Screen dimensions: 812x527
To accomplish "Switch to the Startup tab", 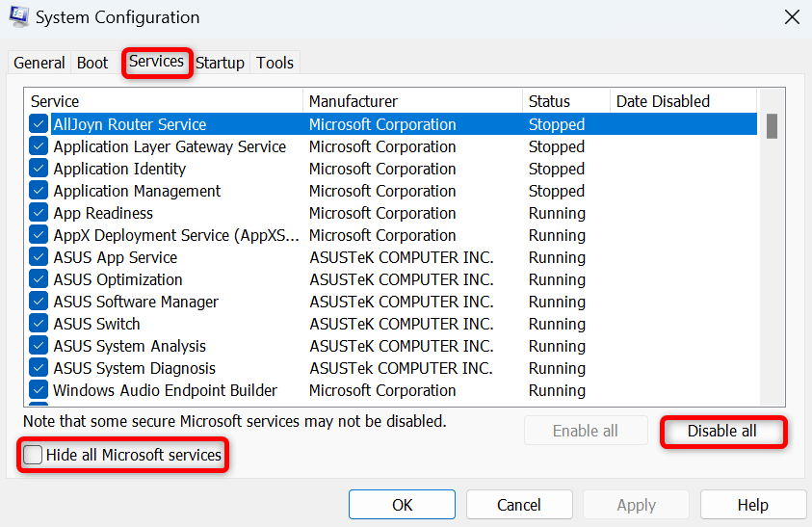I will pyautogui.click(x=220, y=63).
